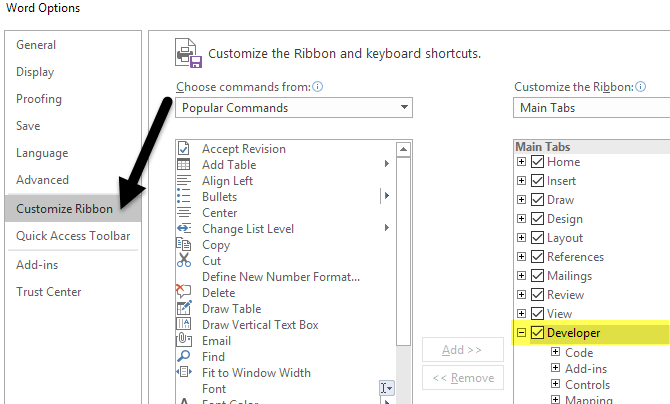Open the Popular Commands dropdown
The height and width of the screenshot is (404, 670).
tap(294, 108)
